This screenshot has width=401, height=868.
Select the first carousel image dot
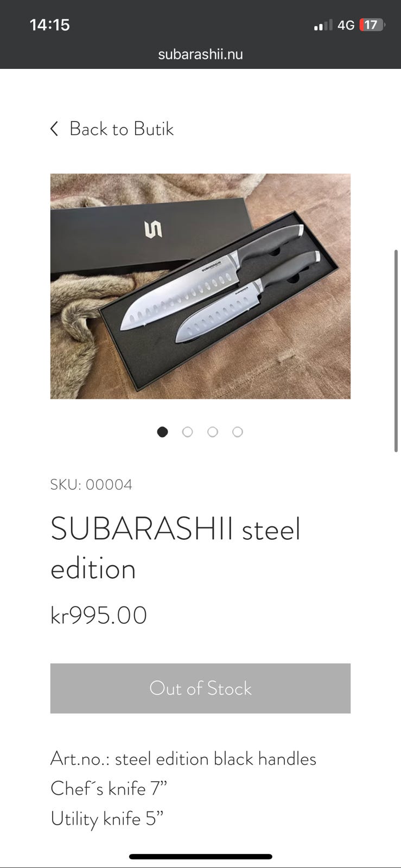tap(162, 432)
